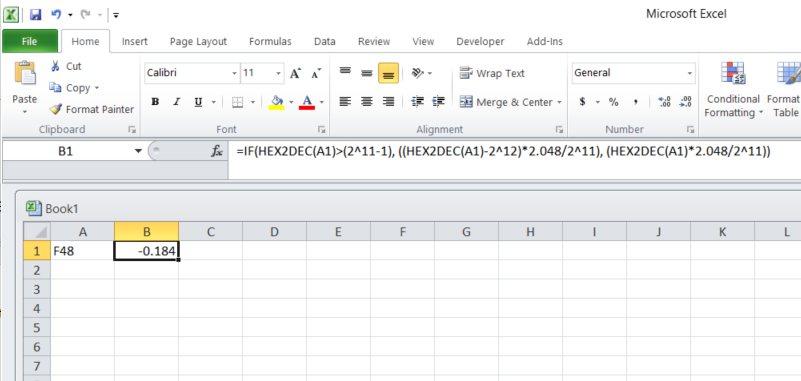
Task: Toggle Center text alignment
Action: 367,102
